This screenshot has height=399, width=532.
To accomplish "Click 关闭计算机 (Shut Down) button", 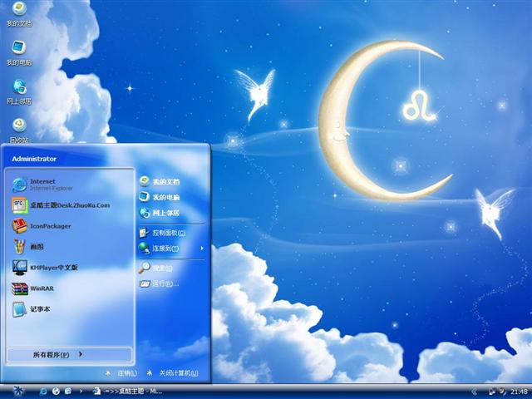I will (x=173, y=373).
